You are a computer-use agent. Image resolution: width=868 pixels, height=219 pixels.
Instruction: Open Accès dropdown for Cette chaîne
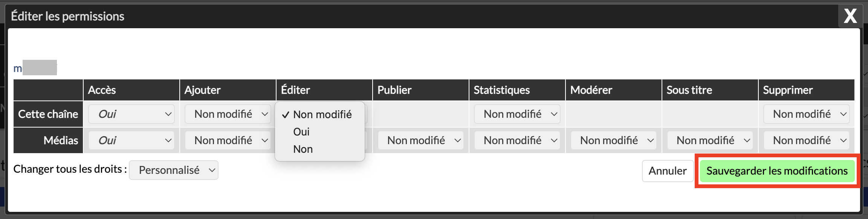pyautogui.click(x=131, y=114)
